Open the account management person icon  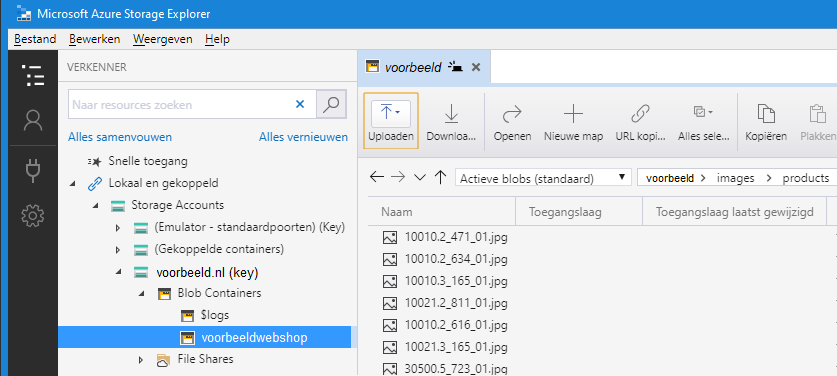[33, 121]
